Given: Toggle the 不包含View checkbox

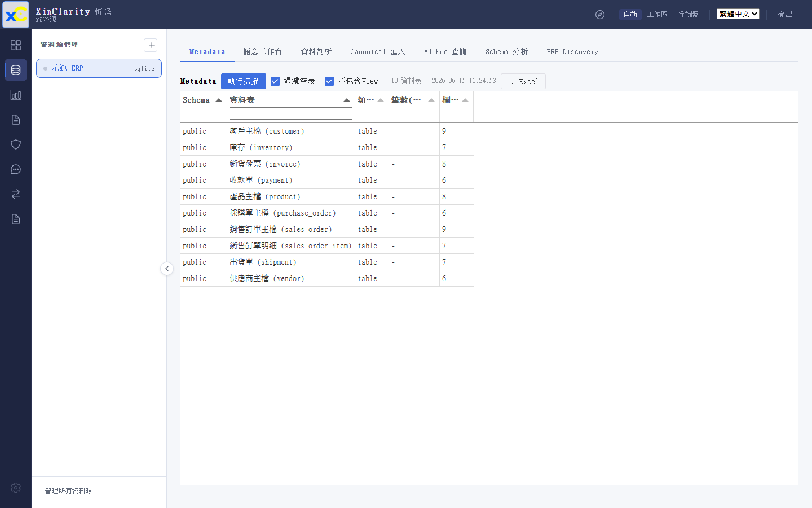Looking at the screenshot, I should point(329,81).
